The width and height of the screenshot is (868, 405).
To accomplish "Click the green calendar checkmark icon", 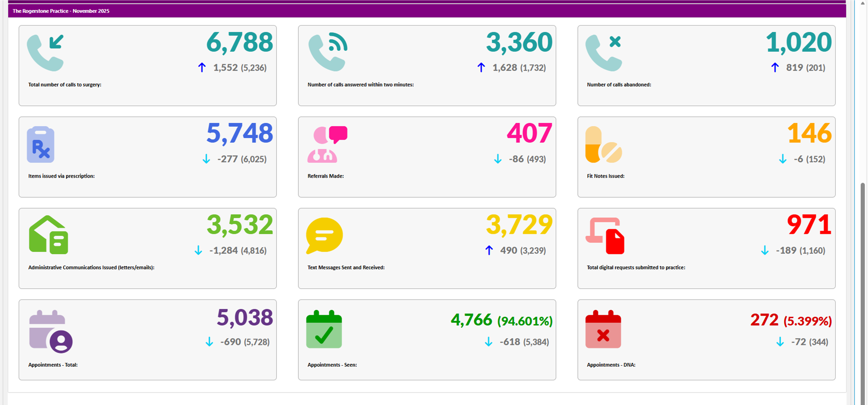I will (x=324, y=329).
